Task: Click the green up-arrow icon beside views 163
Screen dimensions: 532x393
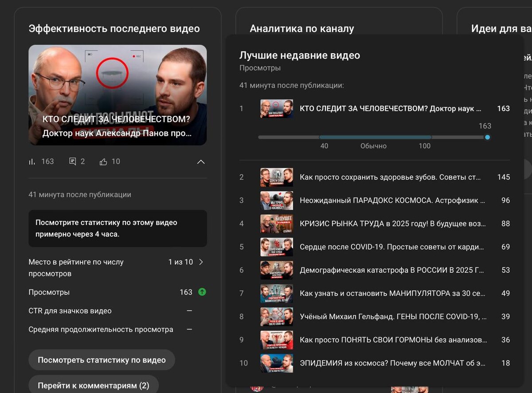Action: [202, 292]
